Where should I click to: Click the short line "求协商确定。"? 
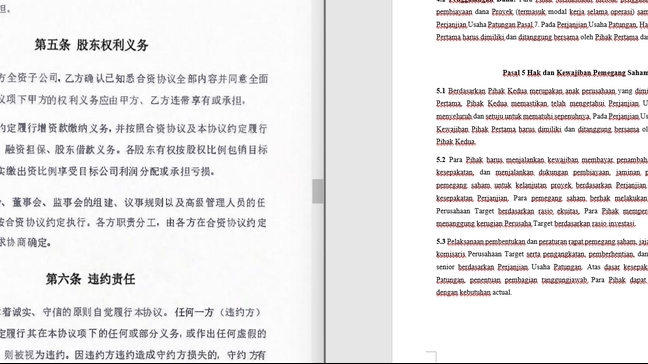click(x=26, y=243)
